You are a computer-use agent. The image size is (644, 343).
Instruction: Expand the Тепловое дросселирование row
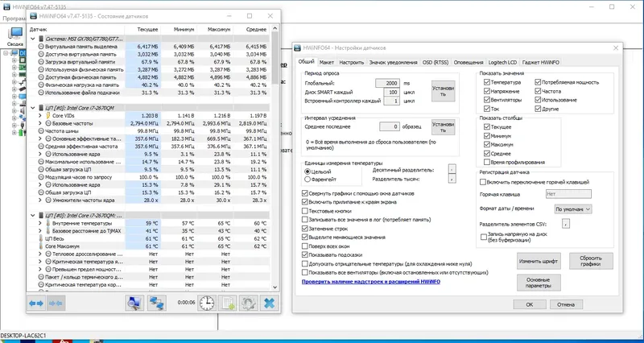(x=39, y=254)
